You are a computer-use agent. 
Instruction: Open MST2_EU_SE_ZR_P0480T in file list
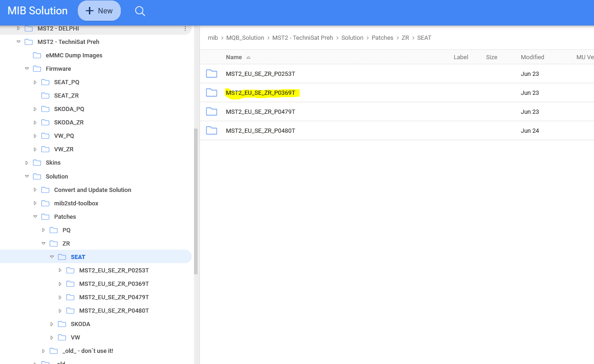click(260, 130)
